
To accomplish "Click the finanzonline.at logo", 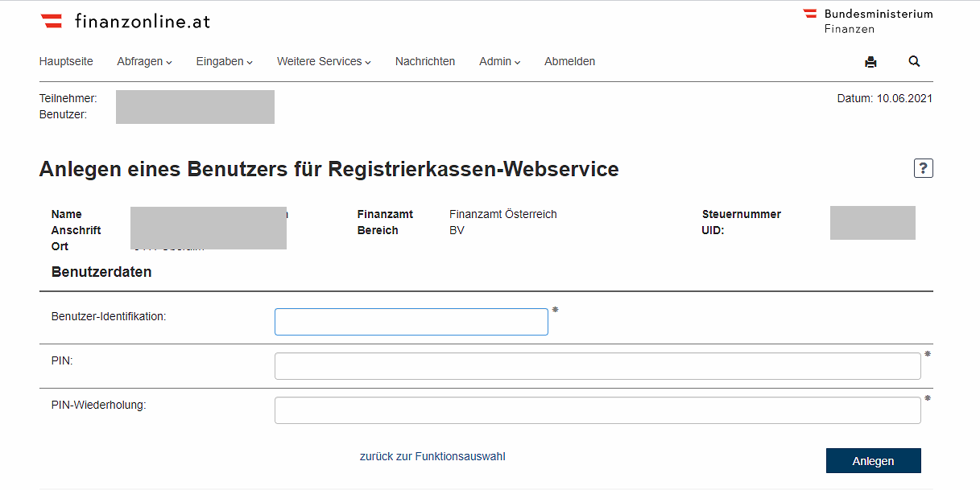I will click(126, 21).
